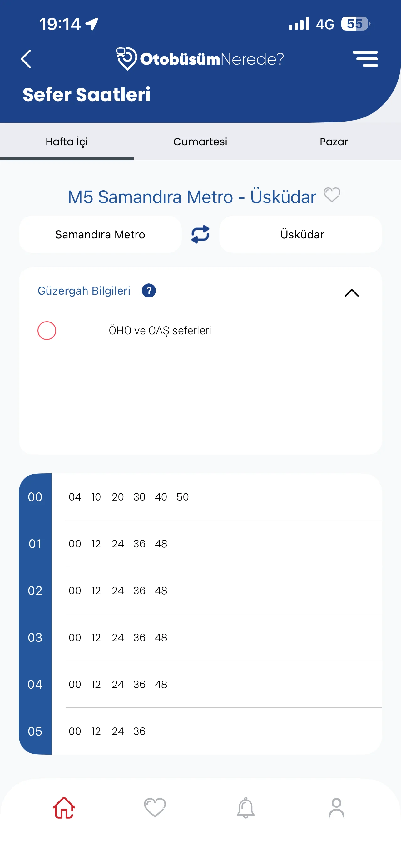Open Favorites in bottom navigation

(x=155, y=808)
